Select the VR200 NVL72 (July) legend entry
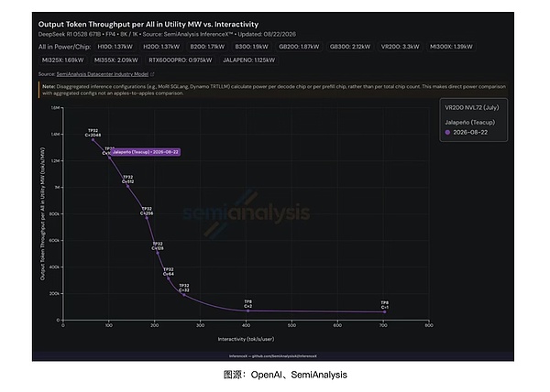 point(472,107)
